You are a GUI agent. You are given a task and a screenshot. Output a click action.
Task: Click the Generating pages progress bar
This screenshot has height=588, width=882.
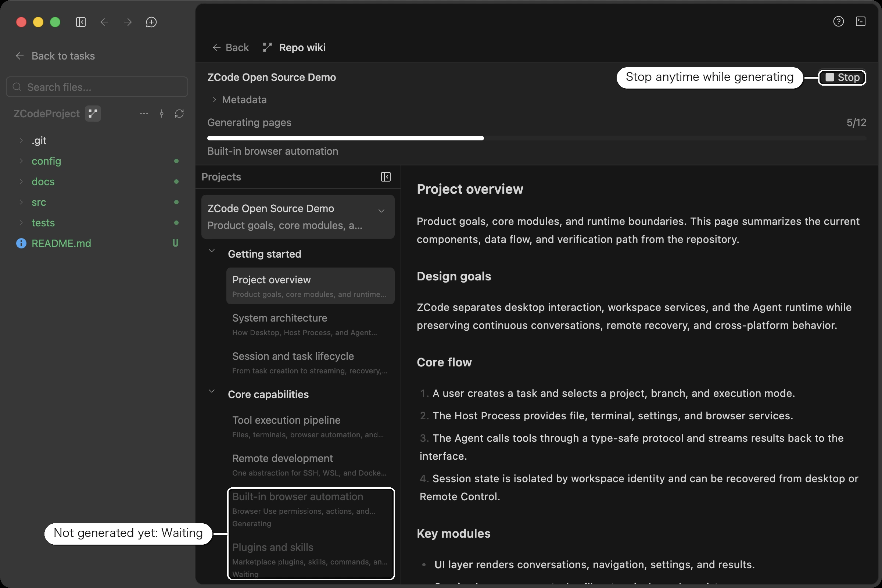coord(537,139)
